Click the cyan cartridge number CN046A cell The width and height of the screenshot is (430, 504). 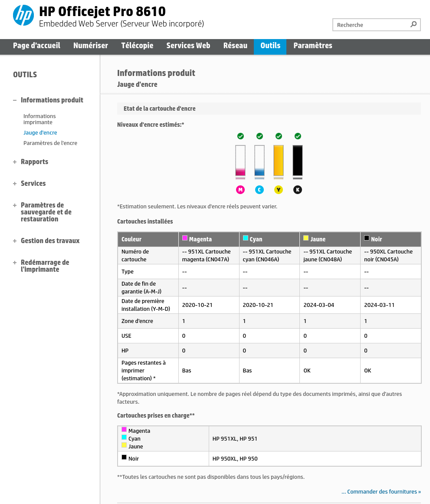coord(269,256)
